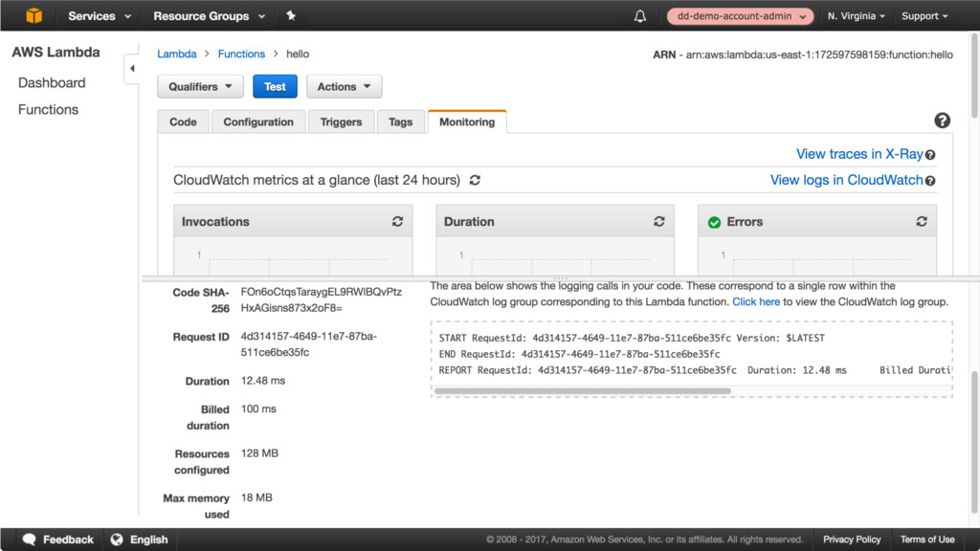Collapse the AWS Lambda sidebar arrow
The width and height of the screenshot is (980, 551).
click(x=132, y=68)
